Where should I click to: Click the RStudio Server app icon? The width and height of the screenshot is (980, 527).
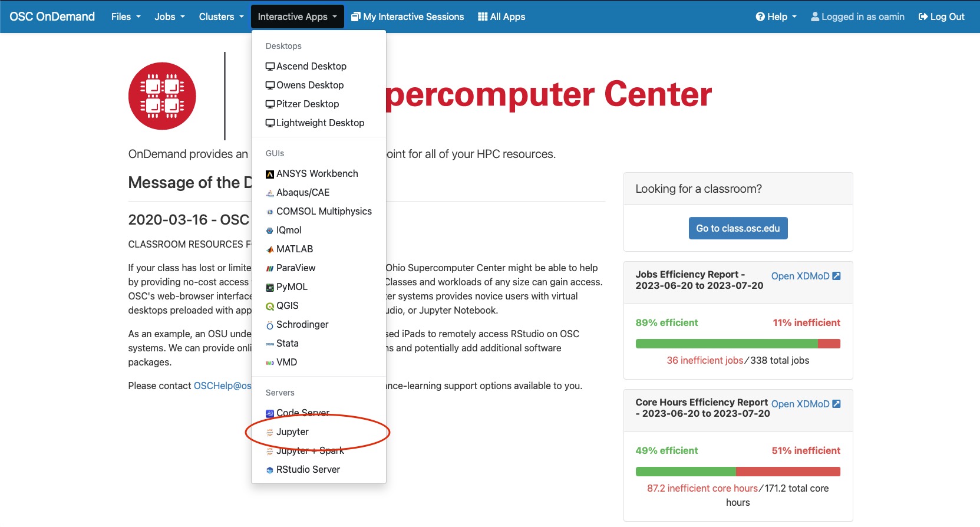(270, 470)
